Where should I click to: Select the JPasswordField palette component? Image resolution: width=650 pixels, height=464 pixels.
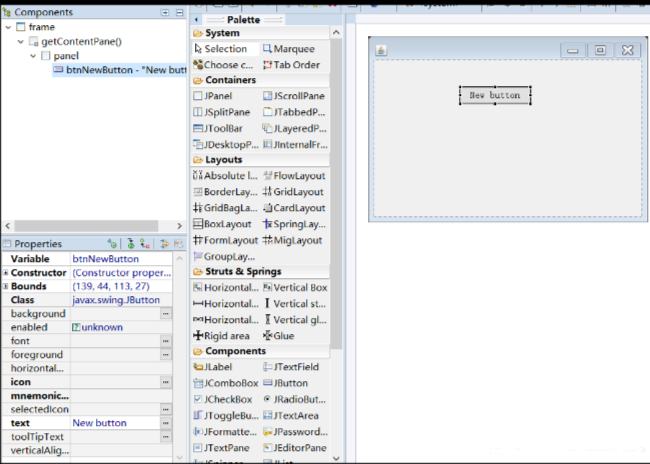pyautogui.click(x=294, y=432)
